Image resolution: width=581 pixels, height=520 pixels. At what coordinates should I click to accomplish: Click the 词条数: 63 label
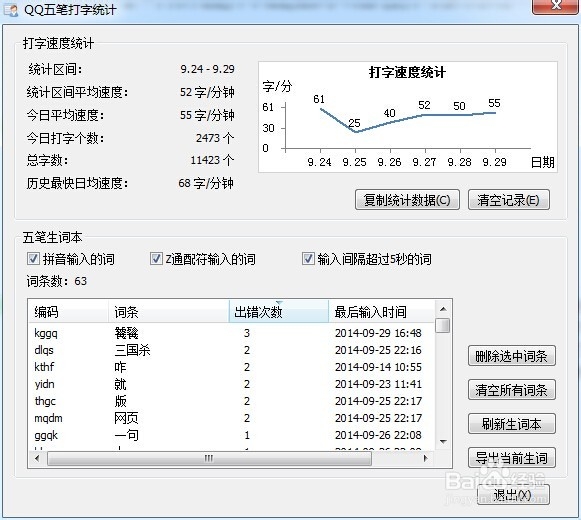(x=57, y=281)
